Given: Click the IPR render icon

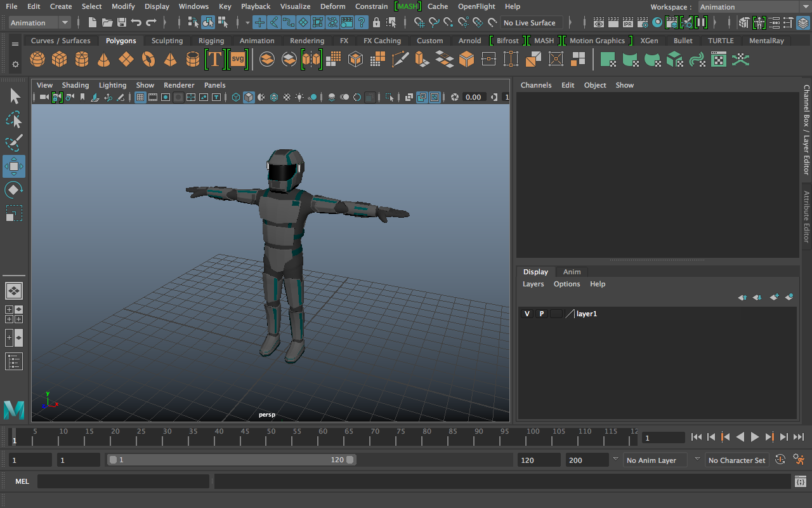Looking at the screenshot, I should pyautogui.click(x=628, y=23).
